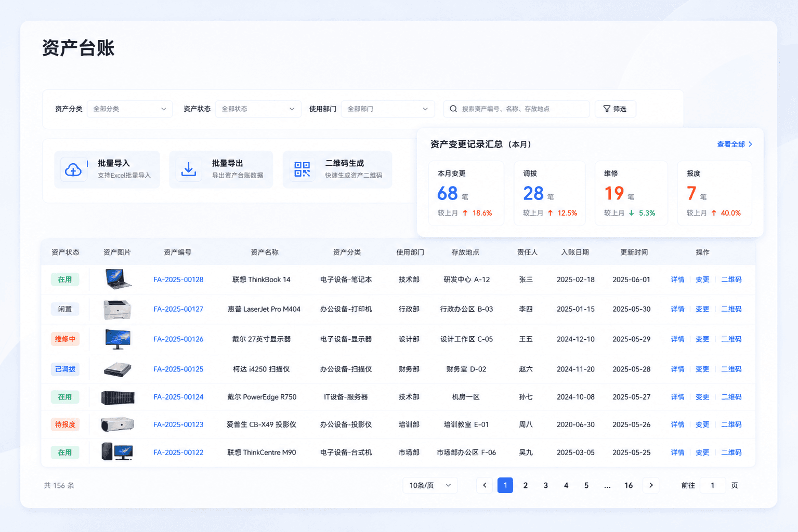
Task: Click the 闲置 status tag
Action: coord(65,309)
